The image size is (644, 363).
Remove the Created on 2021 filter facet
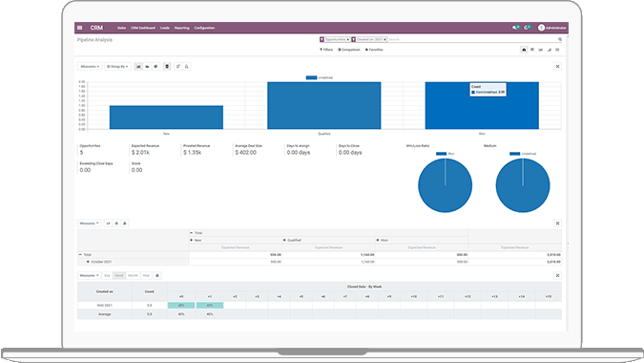[384, 39]
